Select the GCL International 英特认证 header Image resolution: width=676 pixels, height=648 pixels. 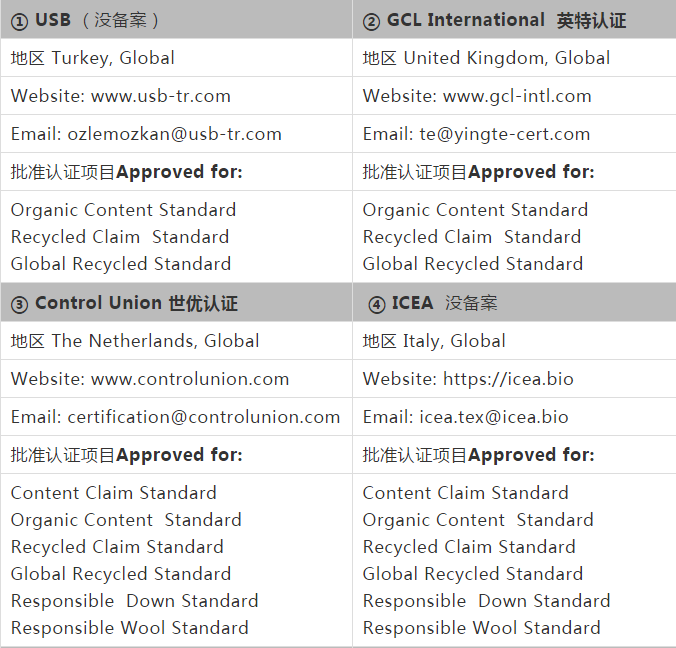pos(506,21)
